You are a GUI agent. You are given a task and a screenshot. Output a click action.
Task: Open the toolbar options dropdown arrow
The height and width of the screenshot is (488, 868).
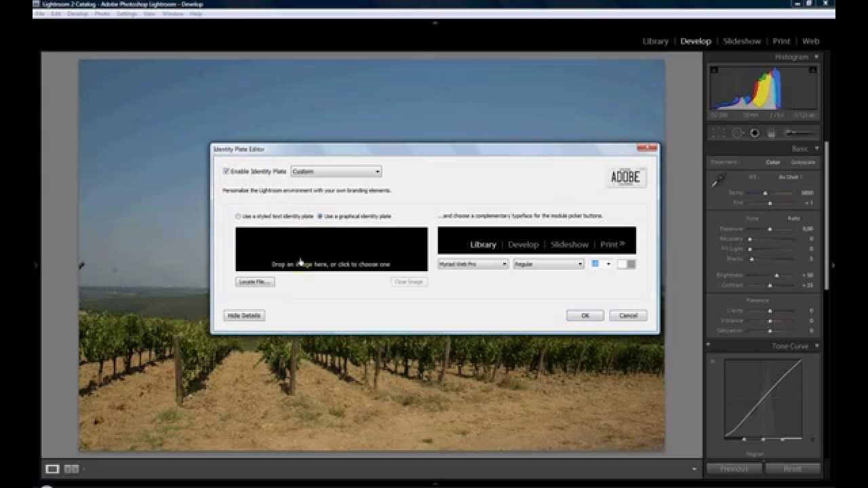pos(694,468)
